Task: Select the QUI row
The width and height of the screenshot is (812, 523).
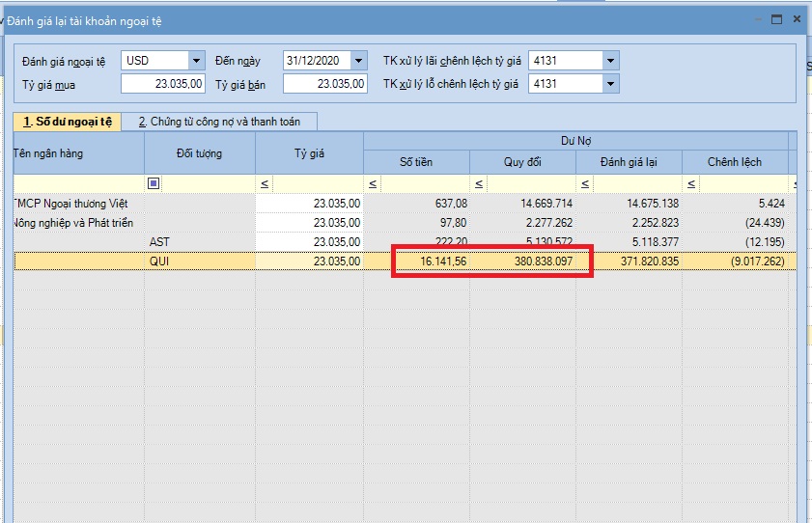Action: [x=405, y=261]
